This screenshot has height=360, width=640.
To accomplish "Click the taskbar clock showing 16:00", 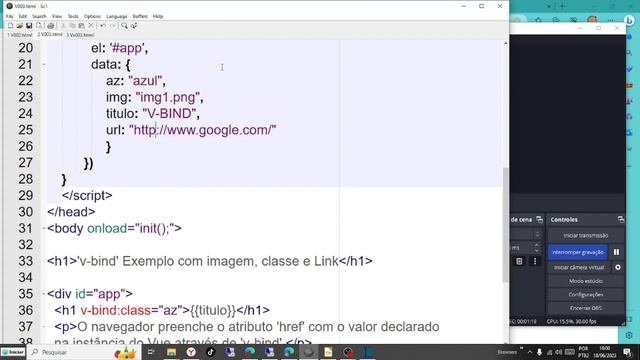I will point(604,352).
